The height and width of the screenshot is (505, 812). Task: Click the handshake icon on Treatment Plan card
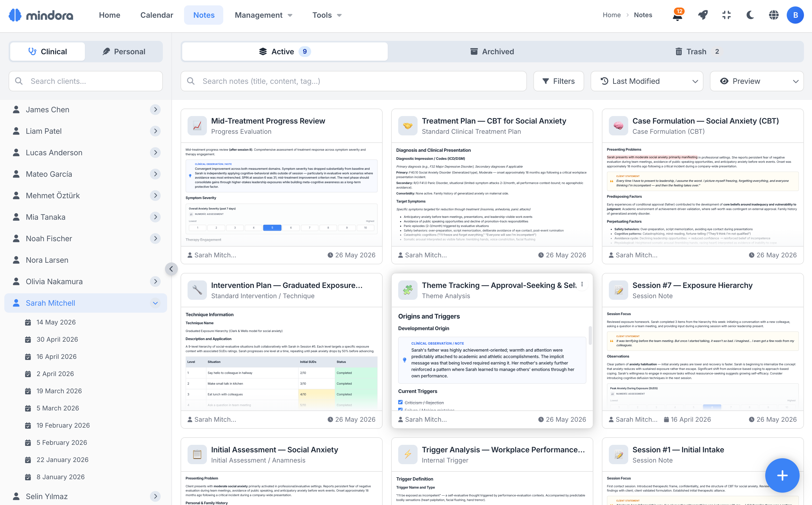tap(408, 126)
